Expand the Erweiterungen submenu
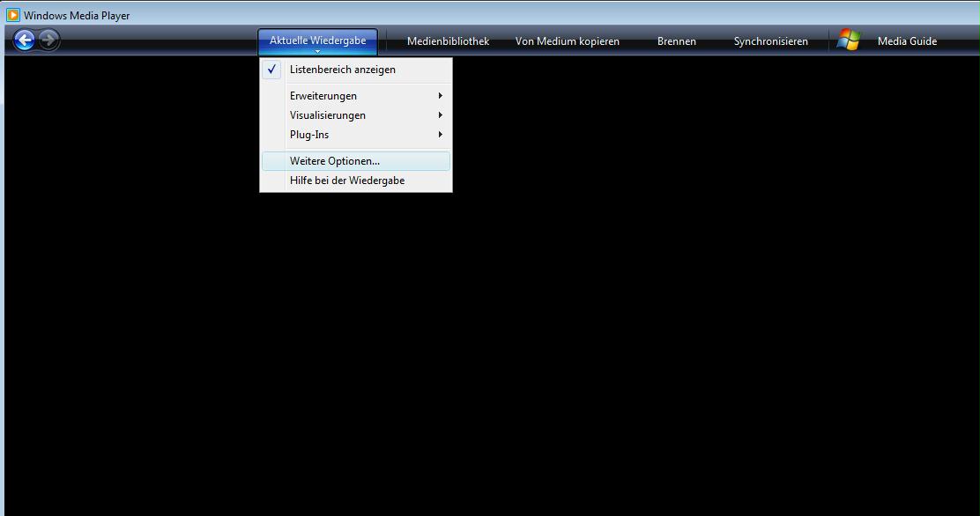980x516 pixels. coord(356,96)
